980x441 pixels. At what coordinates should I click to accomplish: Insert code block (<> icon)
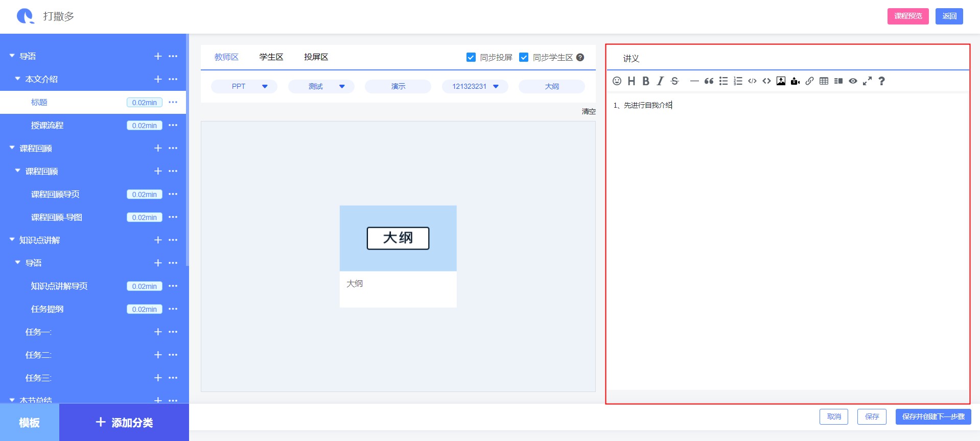[766, 81]
